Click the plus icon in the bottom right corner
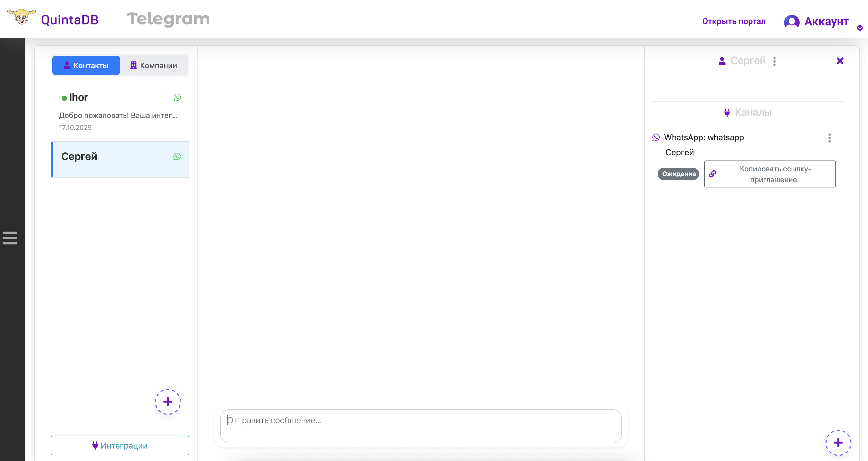 point(838,442)
